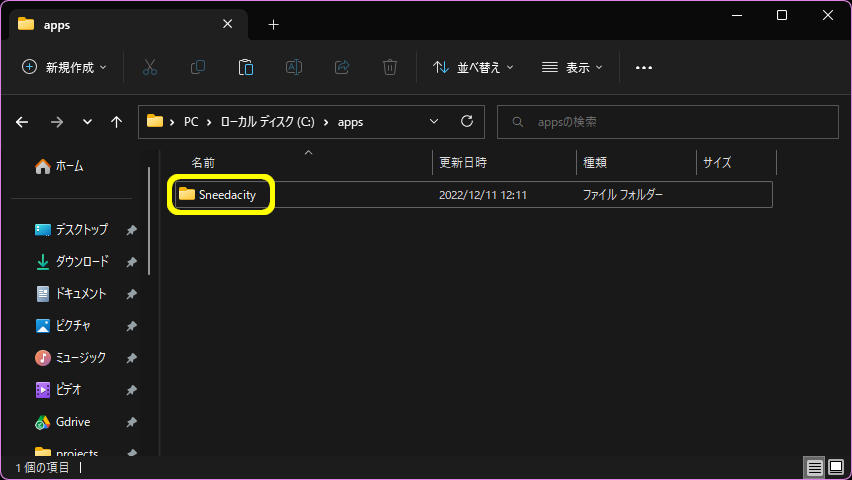Select the Sneedacity folder
This screenshot has height=480, width=852.
473,195
